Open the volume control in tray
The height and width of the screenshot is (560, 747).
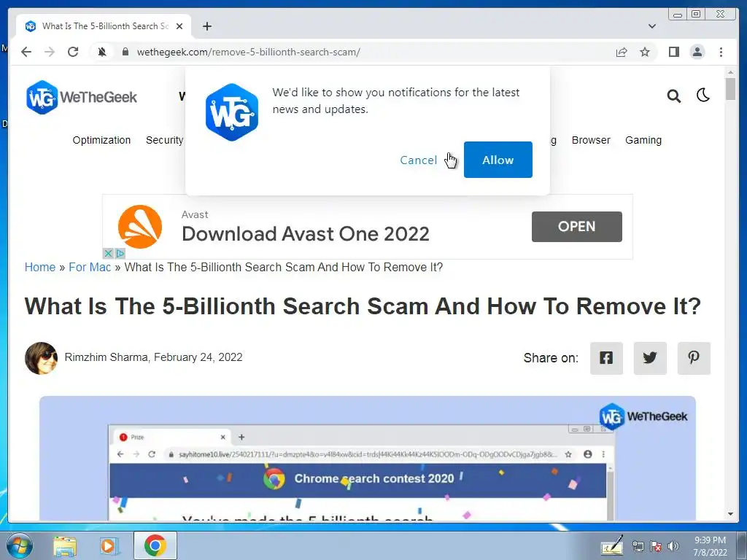(x=673, y=546)
